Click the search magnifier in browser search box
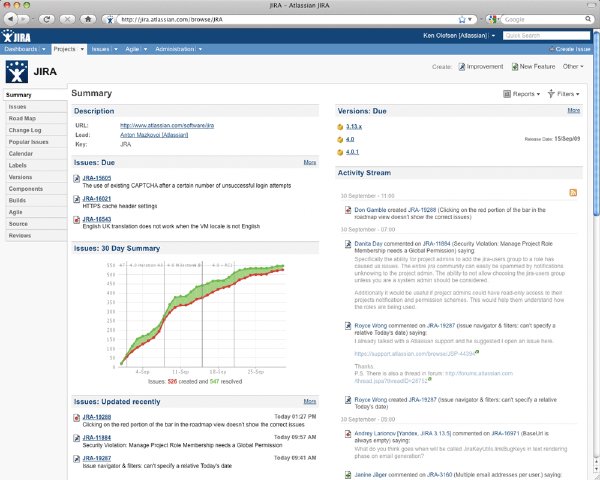This screenshot has height=480, width=600. click(x=588, y=19)
